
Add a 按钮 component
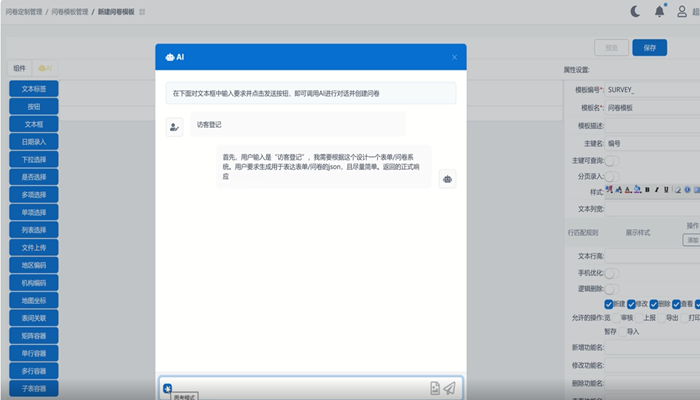coord(34,107)
